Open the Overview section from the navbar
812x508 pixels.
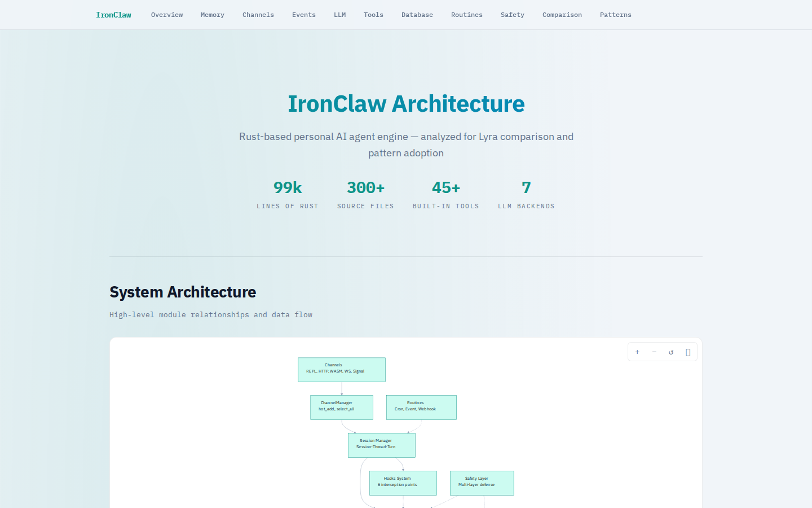tap(167, 15)
